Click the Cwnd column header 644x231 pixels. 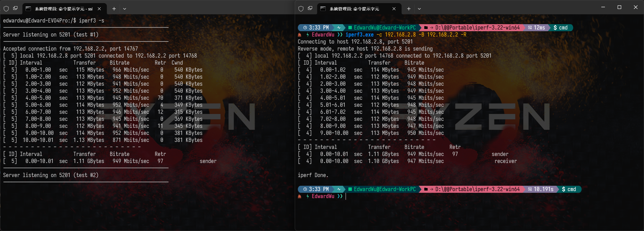(177, 63)
